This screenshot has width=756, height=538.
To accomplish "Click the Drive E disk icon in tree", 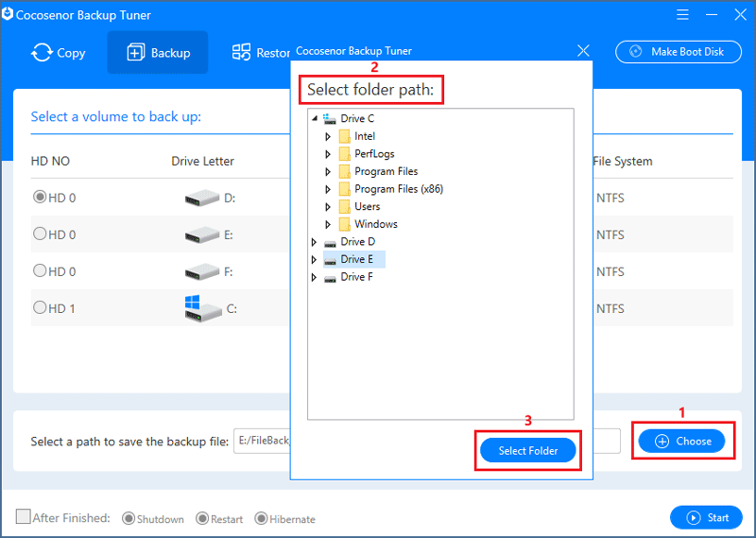I will click(330, 261).
